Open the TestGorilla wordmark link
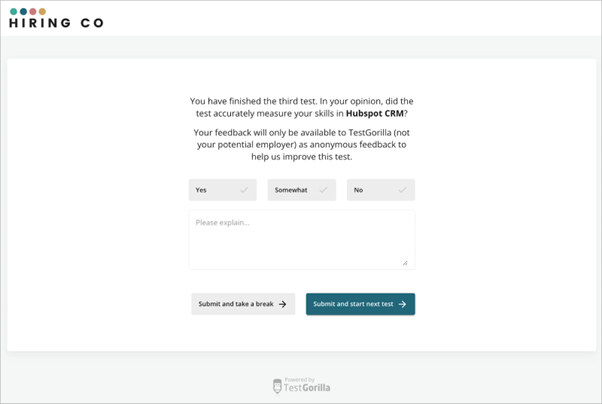This screenshot has width=602, height=404. (307, 387)
